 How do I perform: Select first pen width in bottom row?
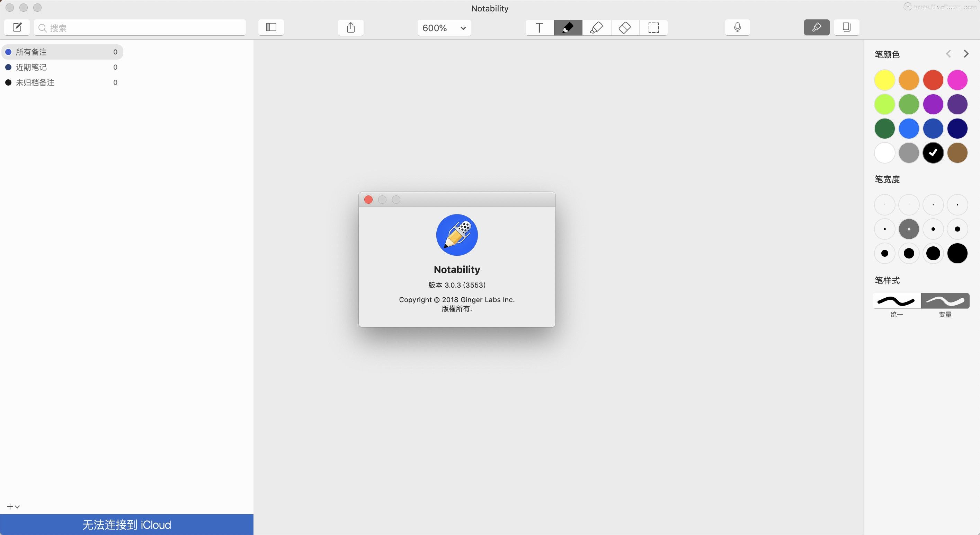tap(884, 253)
